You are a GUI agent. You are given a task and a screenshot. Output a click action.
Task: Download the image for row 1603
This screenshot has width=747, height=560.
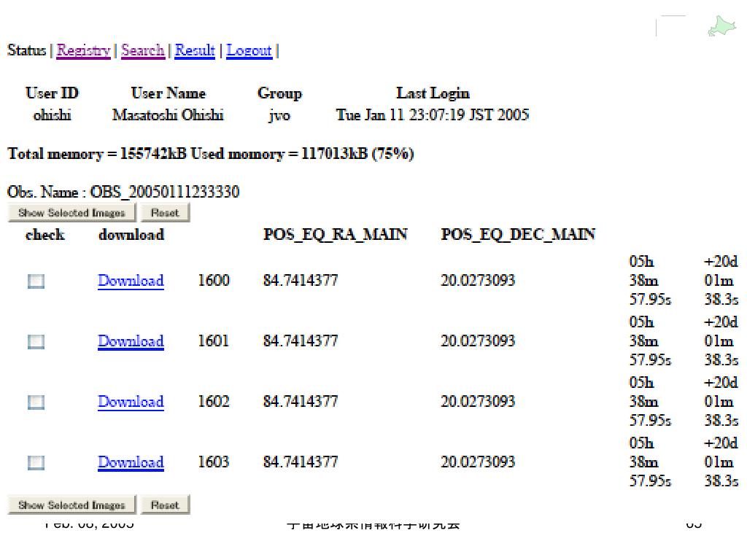[131, 462]
